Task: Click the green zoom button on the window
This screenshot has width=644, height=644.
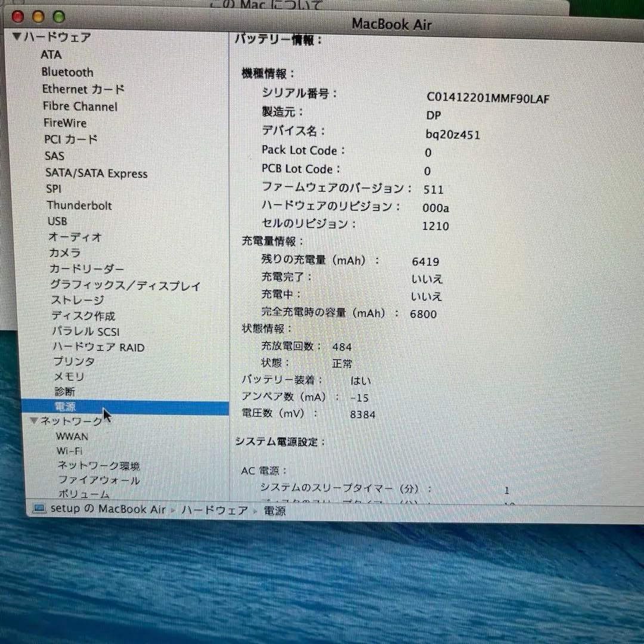Action: pos(58,17)
